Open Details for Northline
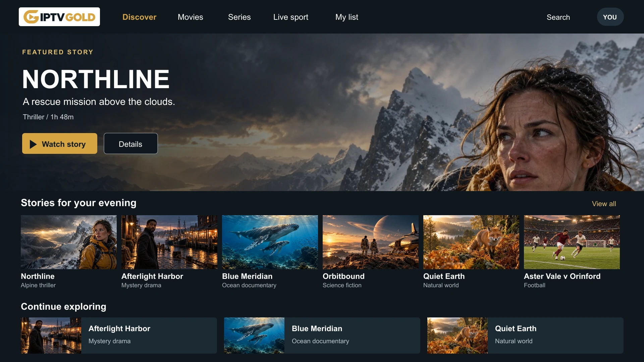This screenshot has width=644, height=362. pyautogui.click(x=131, y=143)
